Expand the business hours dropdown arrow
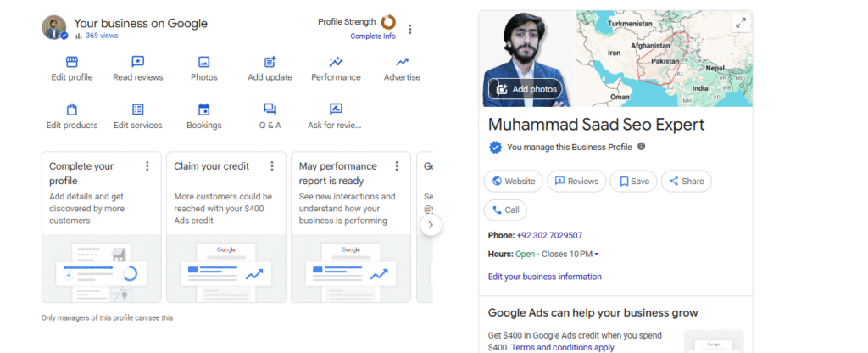868x353 pixels. tap(596, 255)
